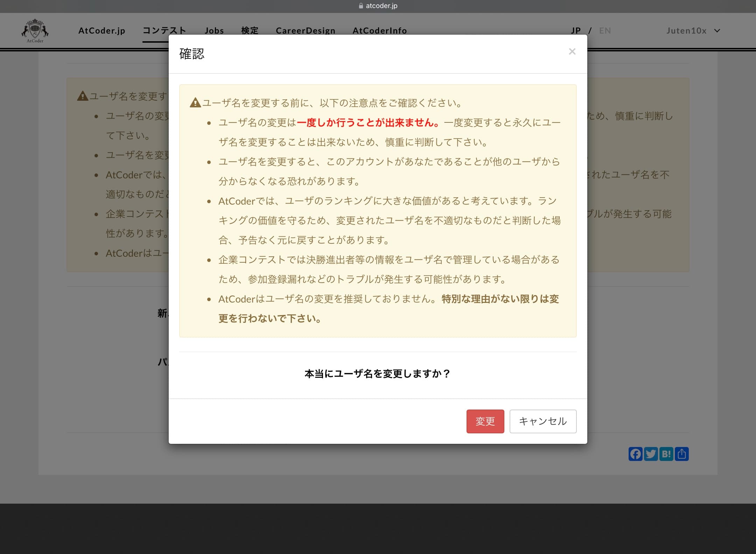The image size is (756, 554).
Task: Click the red 一度しか行うことが出来ません text
Action: 369,123
